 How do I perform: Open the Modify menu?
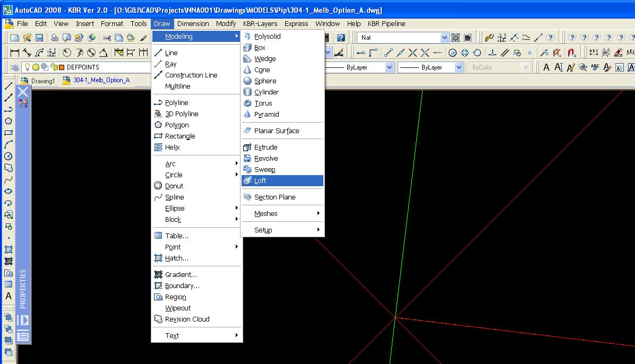pos(226,23)
